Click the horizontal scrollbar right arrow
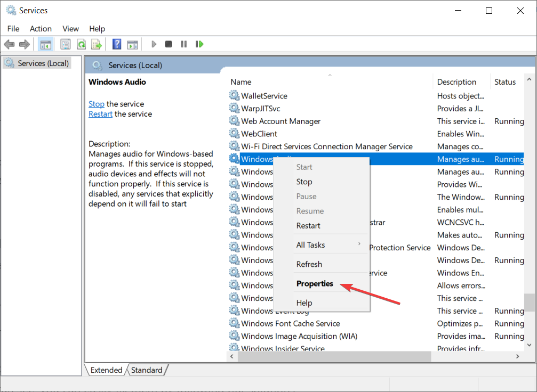Viewport: 537px width, 392px height. pos(517,356)
